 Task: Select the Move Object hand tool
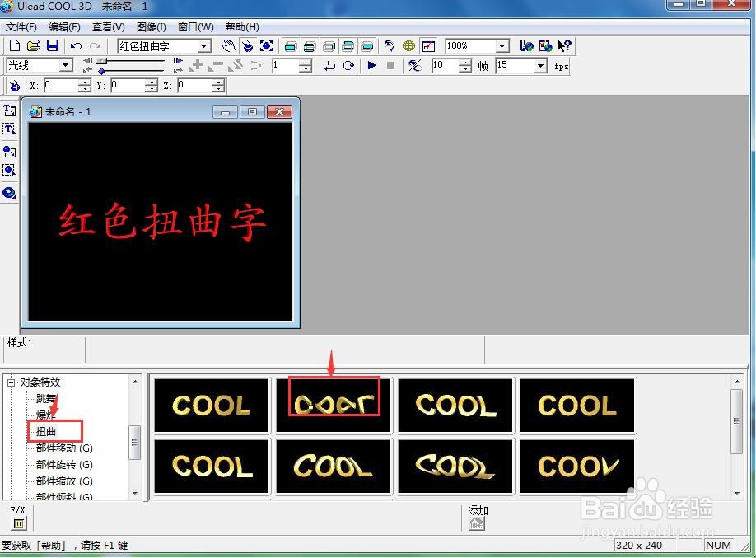point(229,46)
